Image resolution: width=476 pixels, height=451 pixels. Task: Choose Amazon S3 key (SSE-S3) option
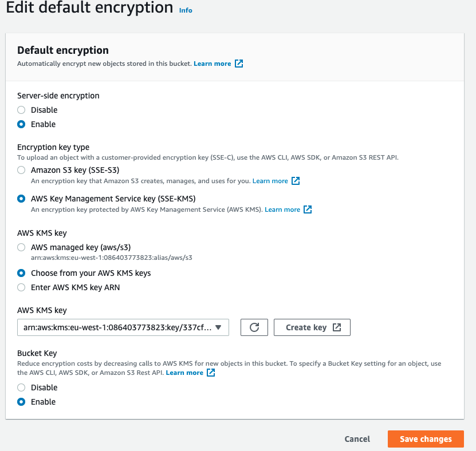(21, 170)
